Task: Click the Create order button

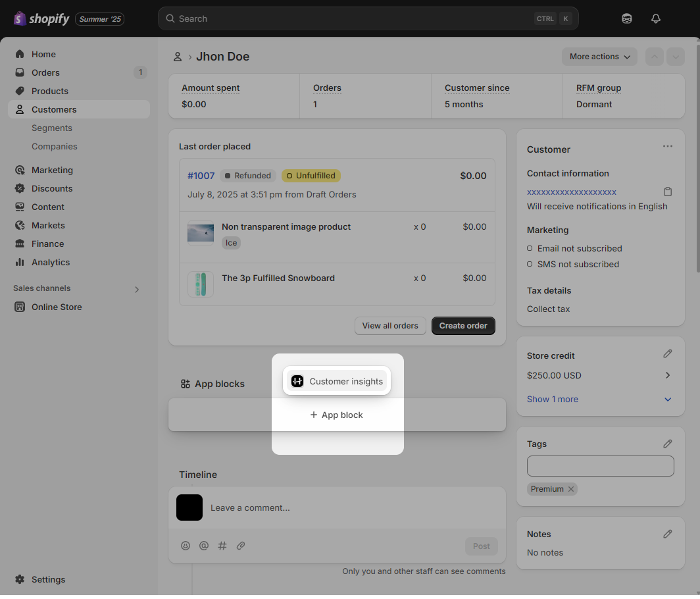Action: tap(463, 326)
